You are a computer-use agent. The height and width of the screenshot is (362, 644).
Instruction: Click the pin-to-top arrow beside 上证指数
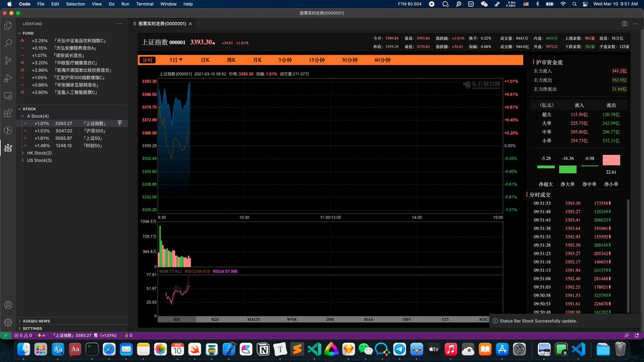[x=120, y=123]
